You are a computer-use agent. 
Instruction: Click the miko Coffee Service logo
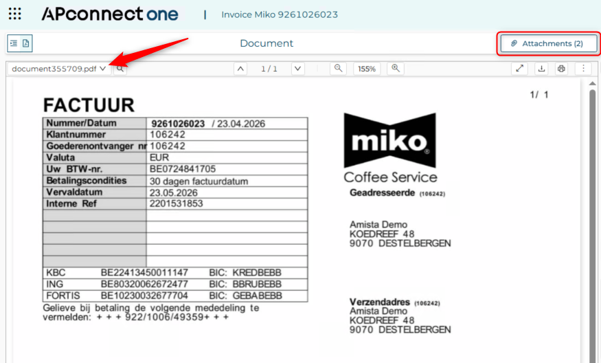point(390,148)
